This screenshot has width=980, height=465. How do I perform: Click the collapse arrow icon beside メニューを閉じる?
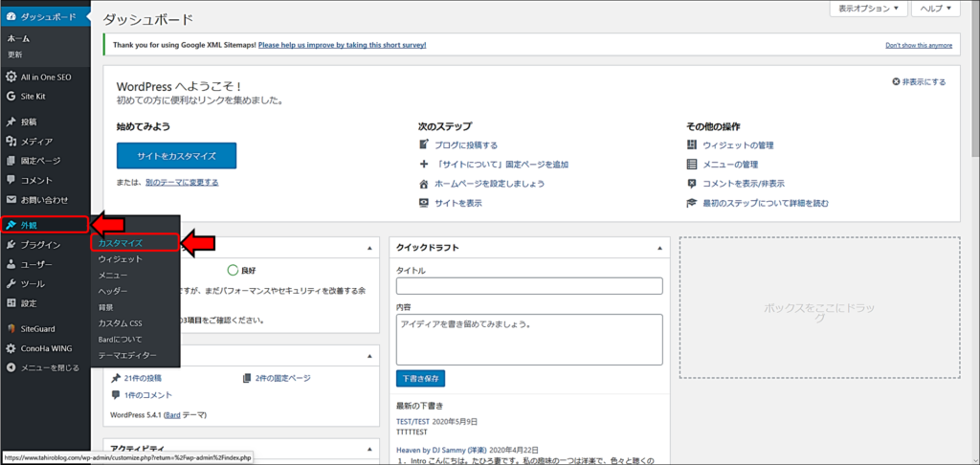click(11, 368)
